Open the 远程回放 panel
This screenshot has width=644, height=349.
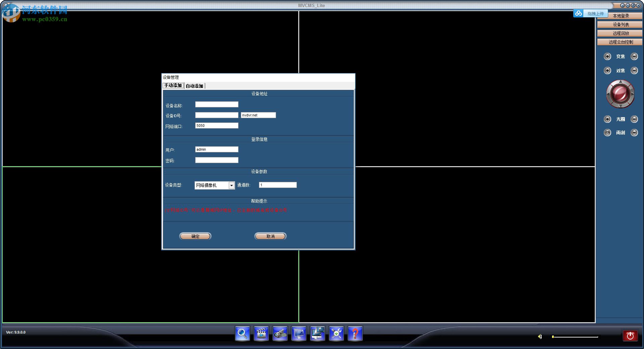pyautogui.click(x=621, y=33)
